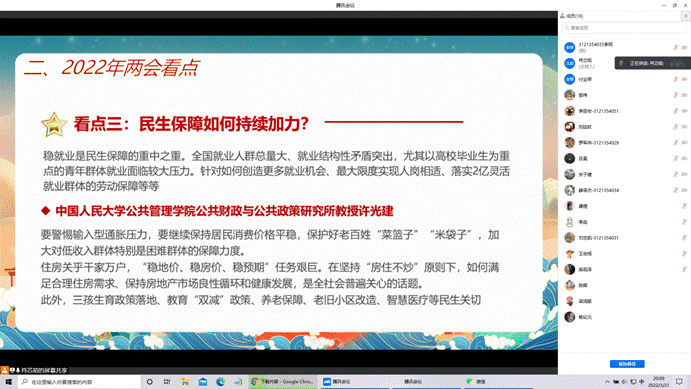Click camera-off icon for participant ending 3121354051
This screenshot has width=691, height=389.
pos(684,111)
